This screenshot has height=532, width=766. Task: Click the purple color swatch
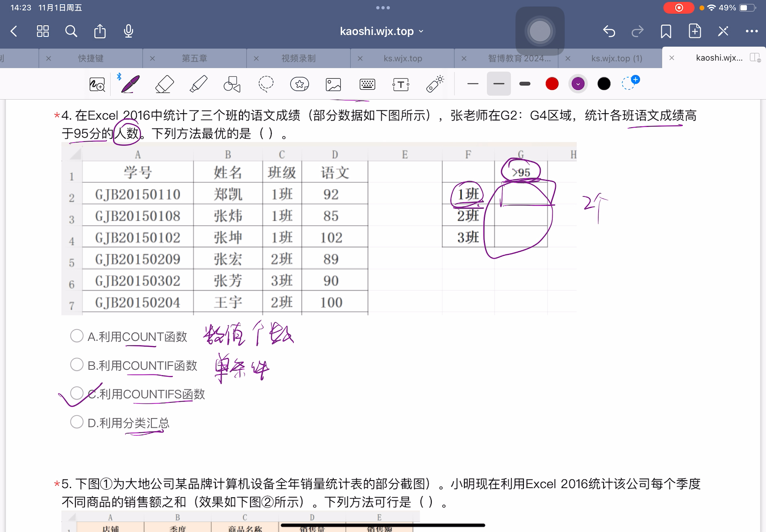pos(577,85)
